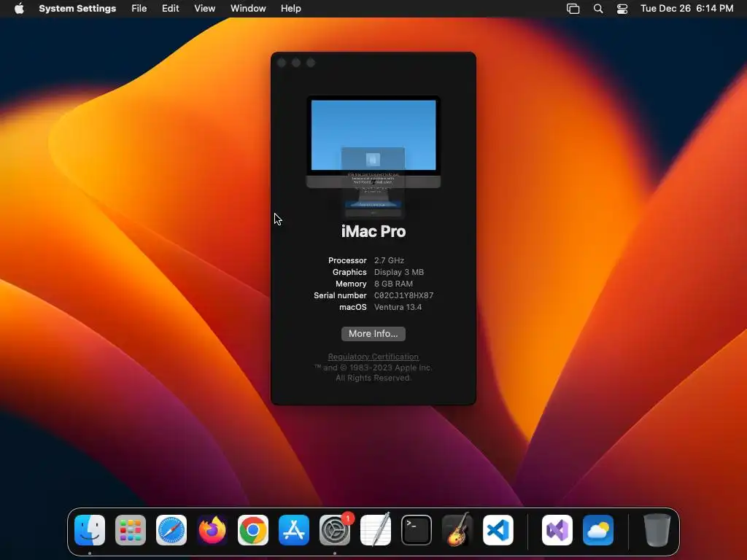Image resolution: width=747 pixels, height=560 pixels.
Task: Open Weather app in the Dock
Action: [x=598, y=530]
